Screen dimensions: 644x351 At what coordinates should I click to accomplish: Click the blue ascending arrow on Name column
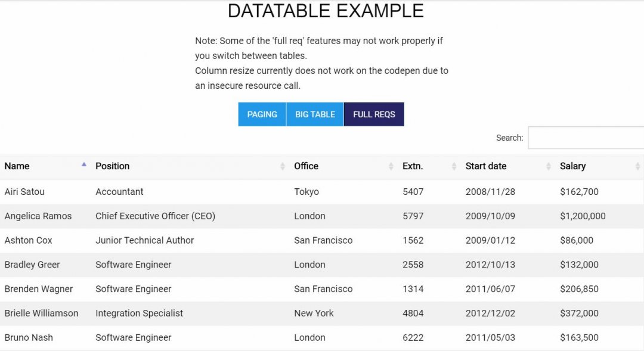pyautogui.click(x=83, y=166)
